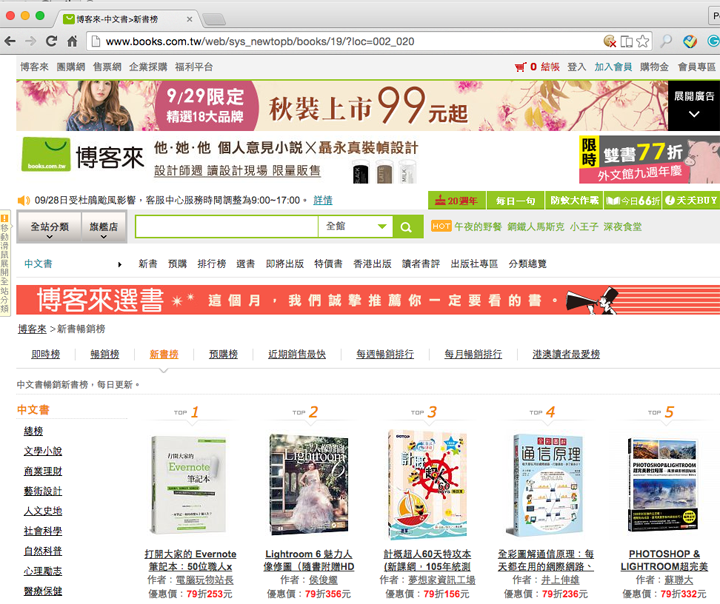This screenshot has height=604, width=720.
Task: Go to browser home icon
Action: [72, 41]
